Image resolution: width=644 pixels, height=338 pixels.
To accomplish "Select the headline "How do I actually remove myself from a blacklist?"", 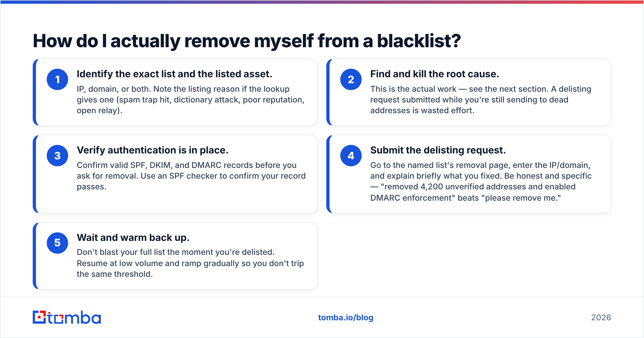I will click(x=247, y=41).
